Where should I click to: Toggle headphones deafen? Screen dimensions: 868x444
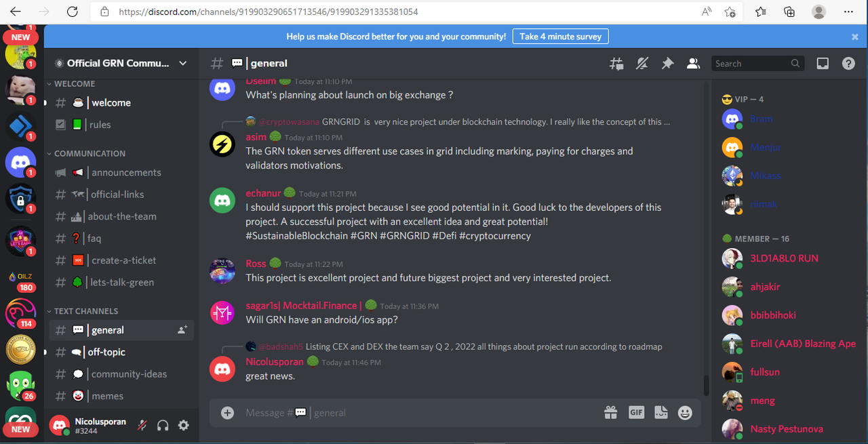coord(163,425)
